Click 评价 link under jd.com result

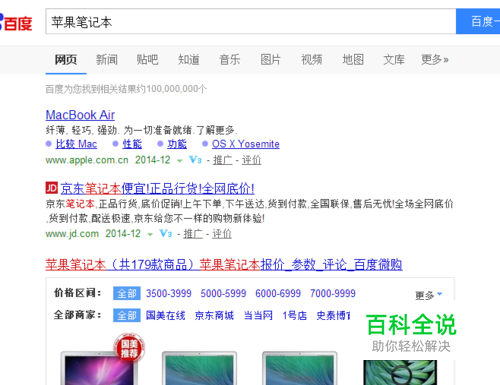[x=222, y=234]
